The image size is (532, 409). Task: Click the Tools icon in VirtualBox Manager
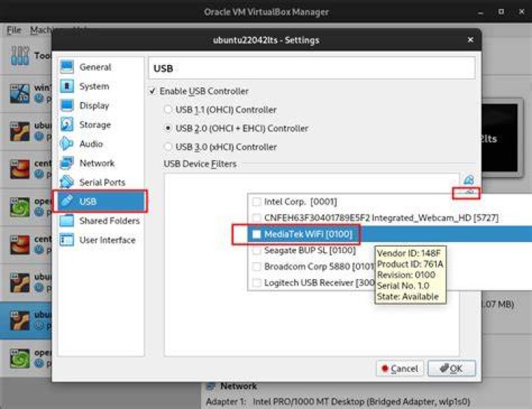(x=20, y=55)
